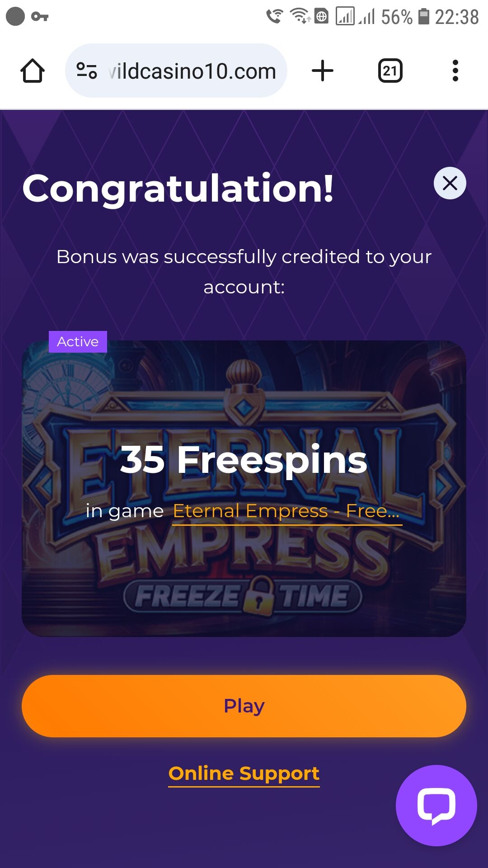488x868 pixels.
Task: Open the Online Support link
Action: (x=244, y=774)
